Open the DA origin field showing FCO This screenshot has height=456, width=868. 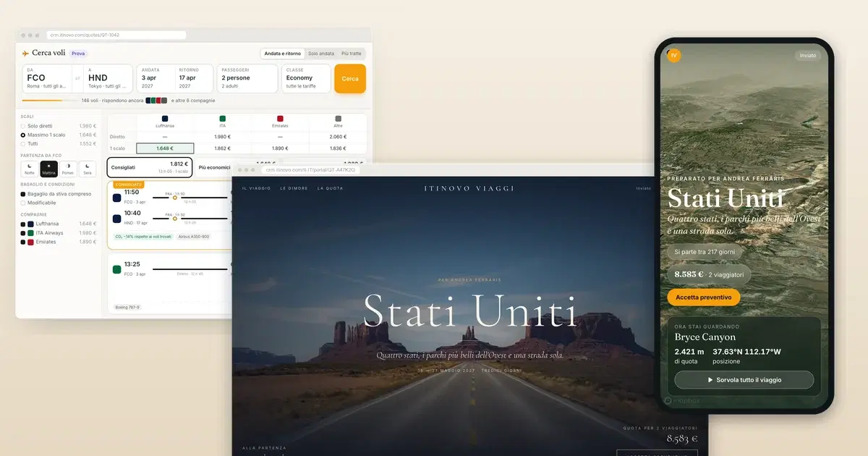click(46, 78)
